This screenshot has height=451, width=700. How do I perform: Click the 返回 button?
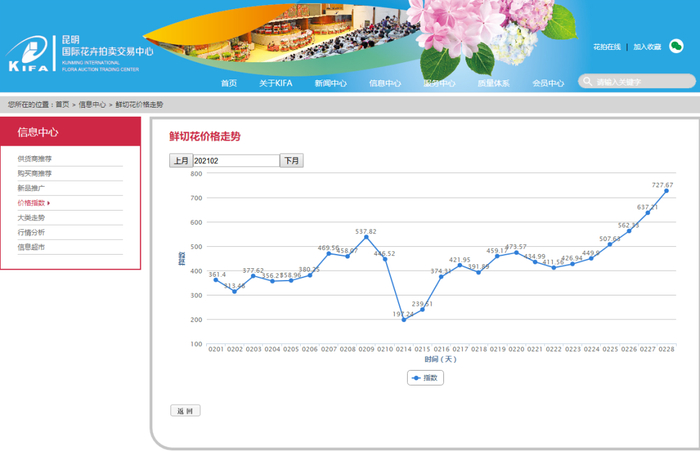(x=185, y=411)
